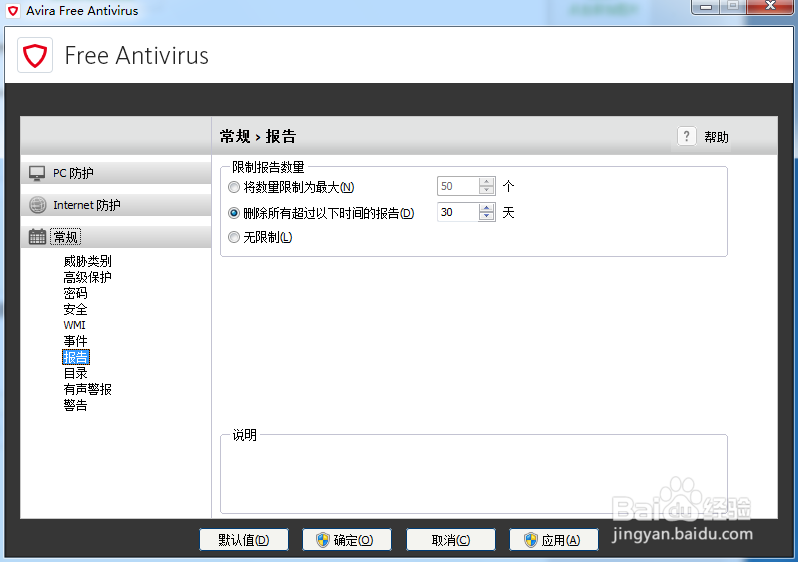Screen dimensions: 798x562
Task: Open the Internet 防护 section
Action: tap(116, 205)
